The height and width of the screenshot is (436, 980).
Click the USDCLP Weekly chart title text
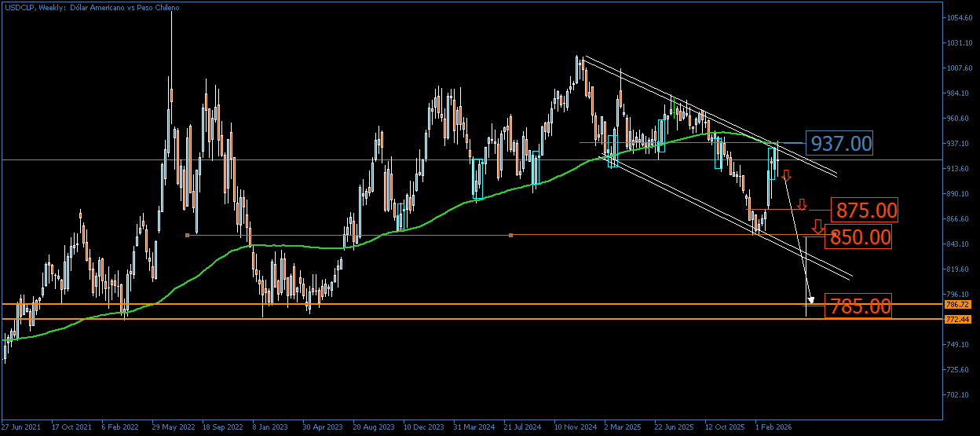pyautogui.click(x=91, y=7)
